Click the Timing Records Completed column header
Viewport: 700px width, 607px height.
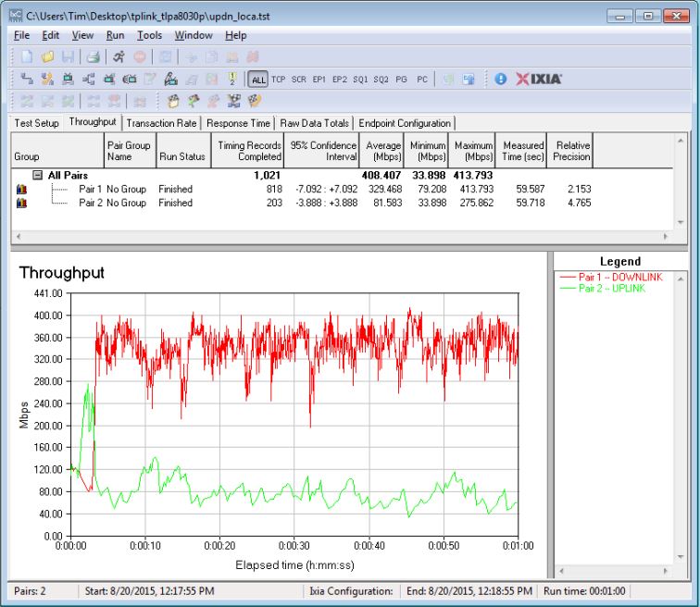pyautogui.click(x=248, y=151)
